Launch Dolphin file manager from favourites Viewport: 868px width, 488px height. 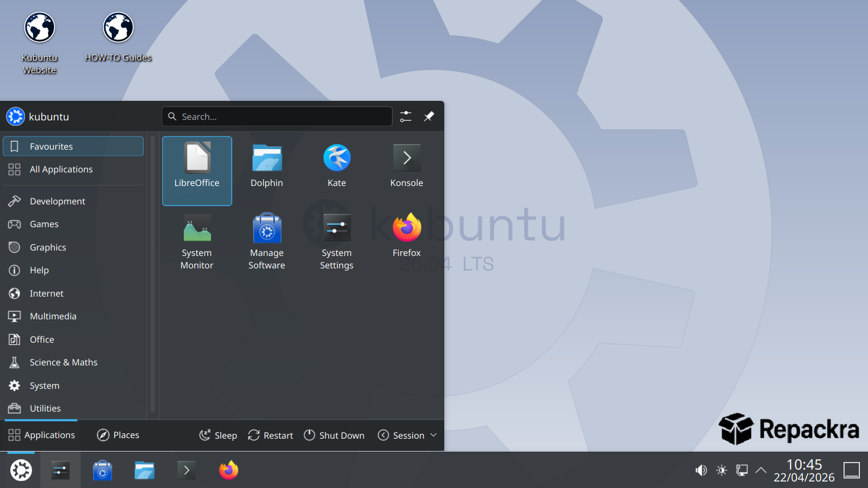(x=267, y=171)
